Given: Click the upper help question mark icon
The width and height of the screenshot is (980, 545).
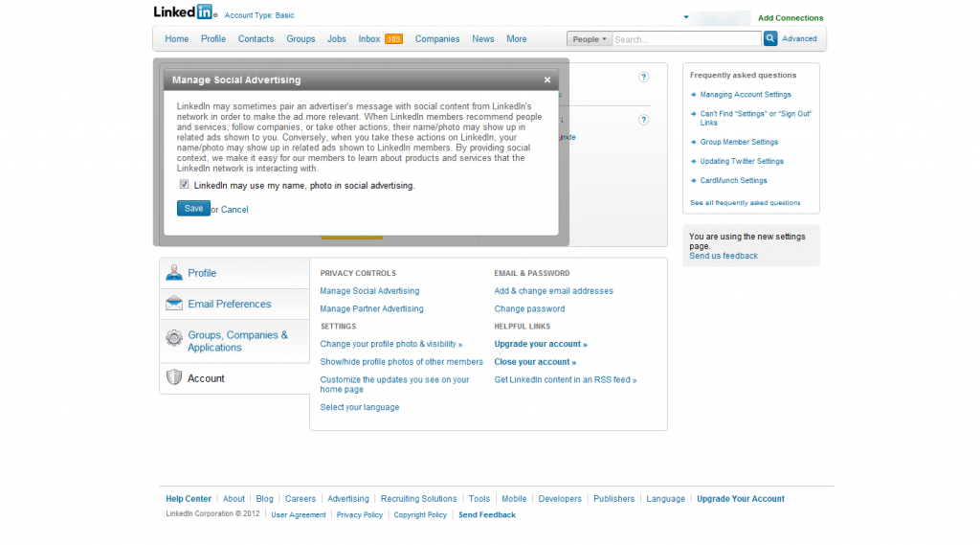Looking at the screenshot, I should (643, 77).
